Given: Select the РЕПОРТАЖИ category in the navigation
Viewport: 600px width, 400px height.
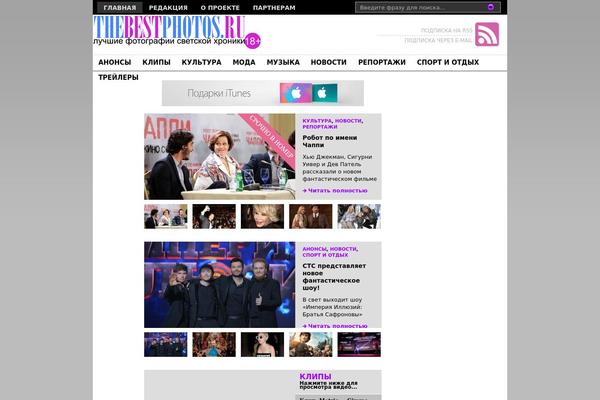Looking at the screenshot, I should (x=382, y=62).
